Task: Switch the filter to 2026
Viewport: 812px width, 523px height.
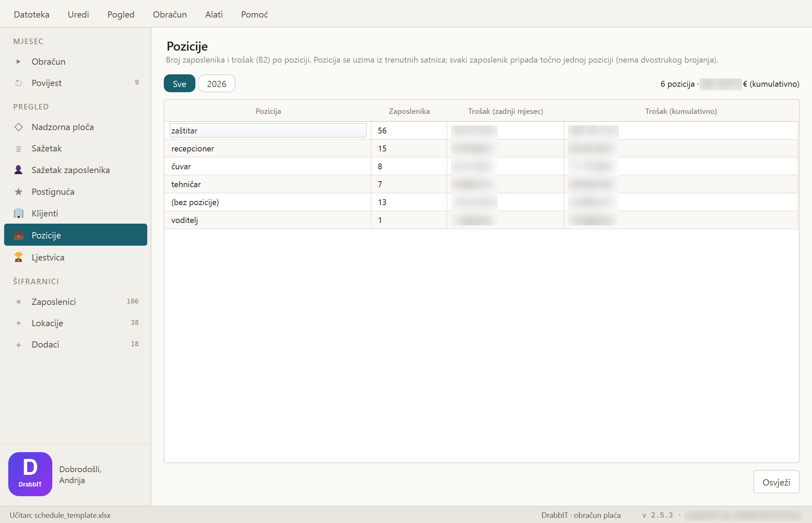Action: [x=217, y=84]
